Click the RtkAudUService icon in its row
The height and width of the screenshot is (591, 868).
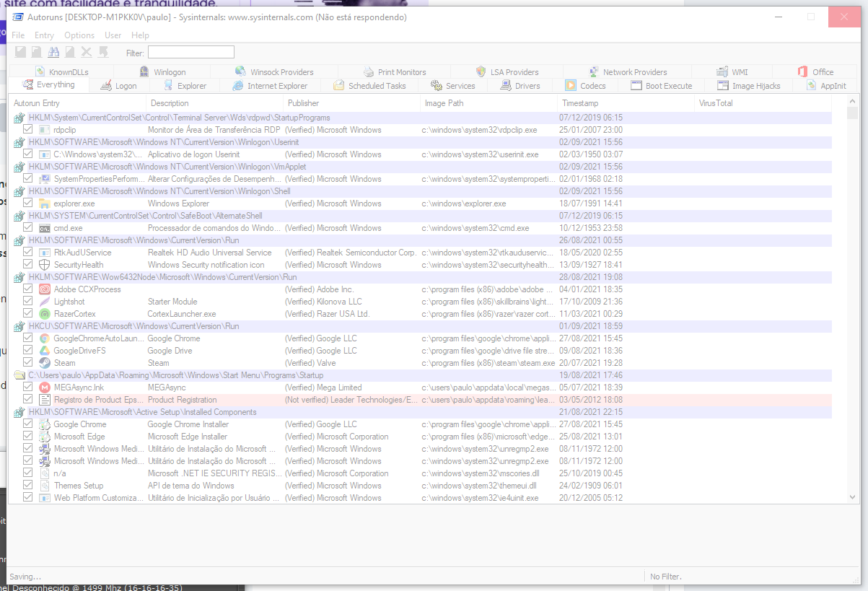[44, 253]
